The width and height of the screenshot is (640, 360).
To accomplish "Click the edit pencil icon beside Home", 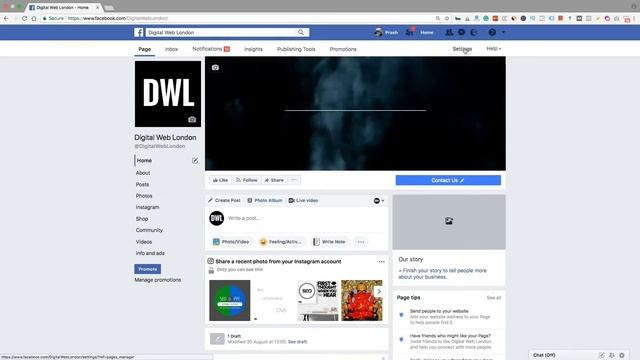I will [195, 160].
